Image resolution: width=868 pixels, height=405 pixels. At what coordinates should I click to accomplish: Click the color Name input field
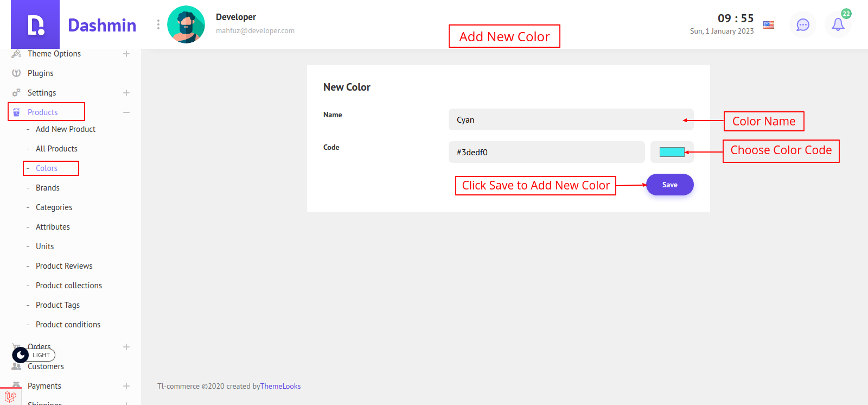564,120
